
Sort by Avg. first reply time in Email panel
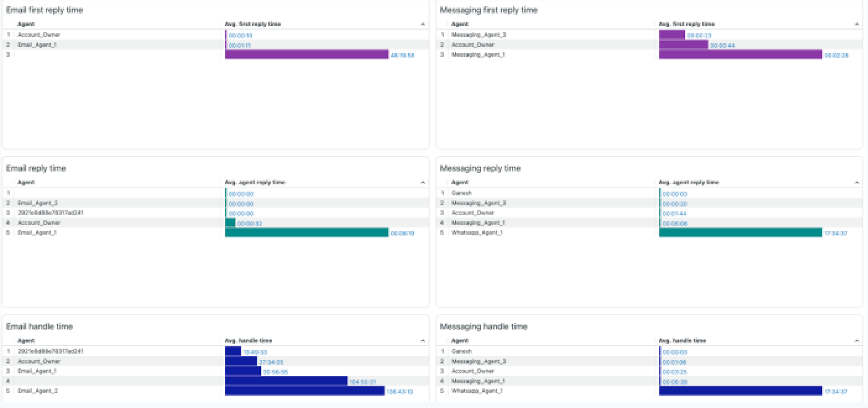252,24
